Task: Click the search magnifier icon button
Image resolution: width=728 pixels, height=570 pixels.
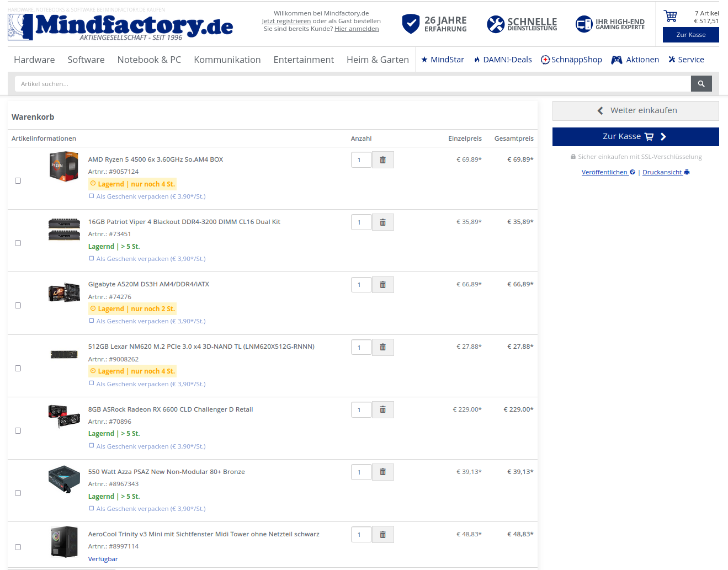Action: [701, 84]
